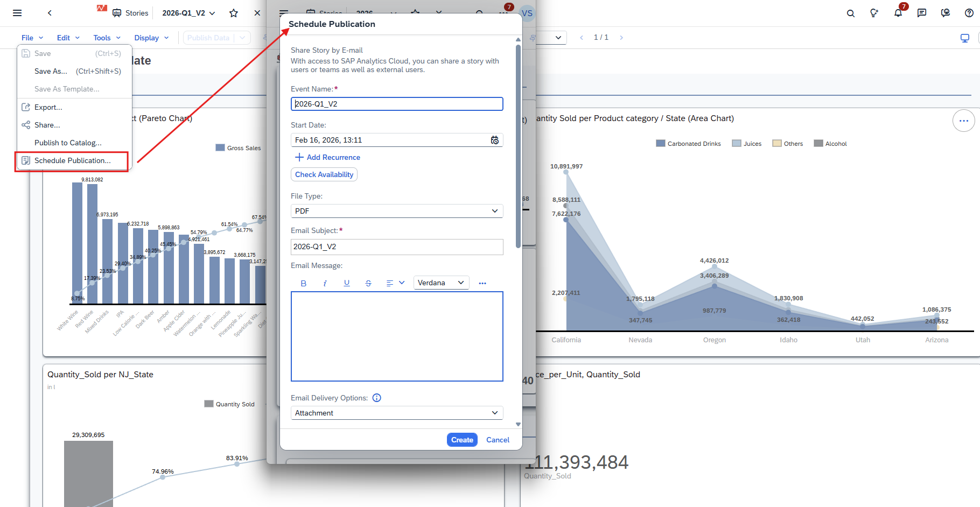Open the calendar picker for Start Date

tap(495, 140)
